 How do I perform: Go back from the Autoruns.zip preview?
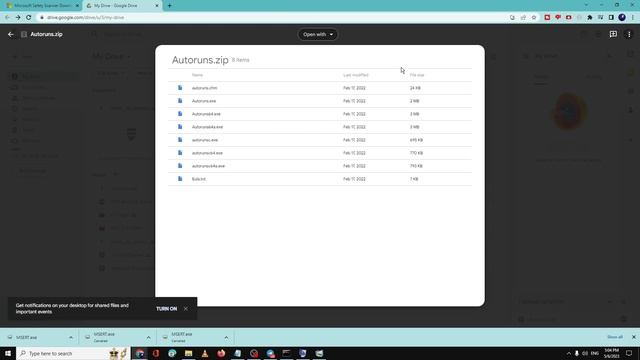coord(11,34)
